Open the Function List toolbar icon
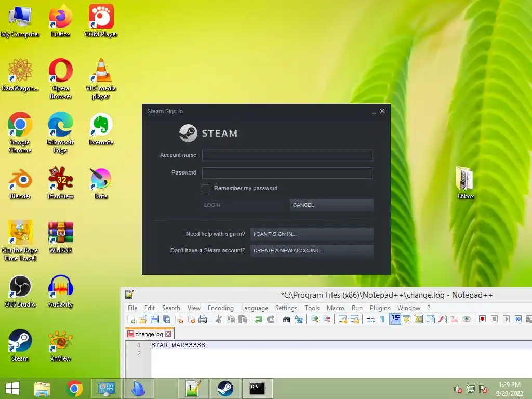Viewport: 532px width, 399px height. 443,320
